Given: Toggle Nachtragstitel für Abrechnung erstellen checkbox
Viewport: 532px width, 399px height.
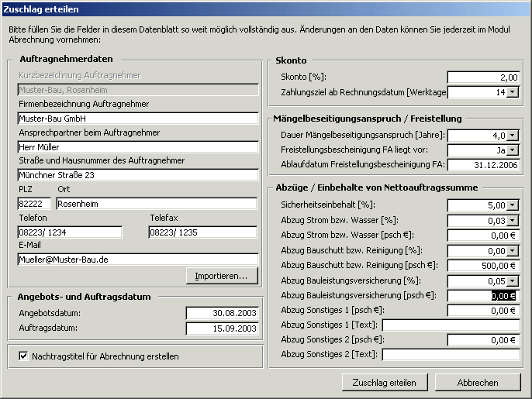Looking at the screenshot, I should (22, 356).
